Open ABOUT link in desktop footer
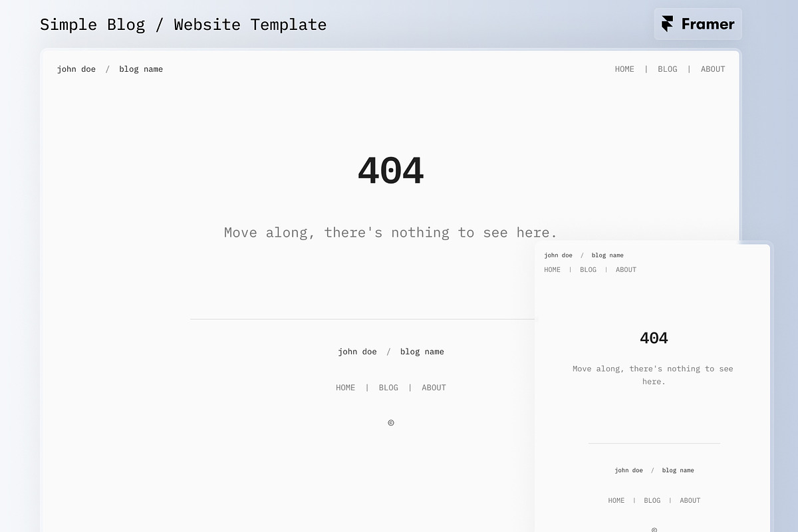Screen dimensions: 798x532 pyautogui.click(x=434, y=388)
